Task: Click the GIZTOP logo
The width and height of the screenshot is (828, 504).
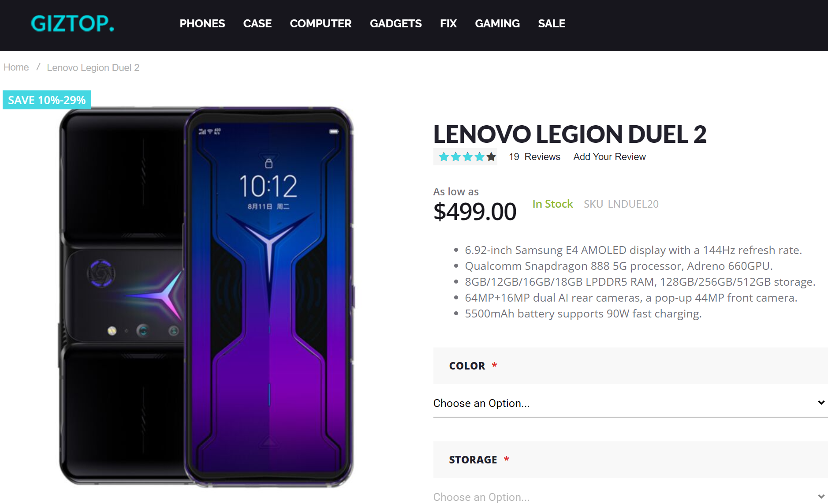Action: (x=72, y=23)
